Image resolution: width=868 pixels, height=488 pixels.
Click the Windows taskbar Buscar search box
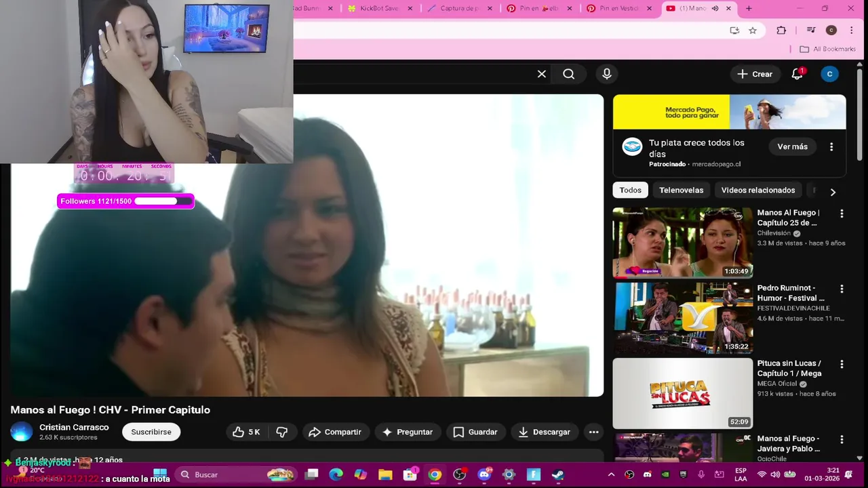point(236,474)
